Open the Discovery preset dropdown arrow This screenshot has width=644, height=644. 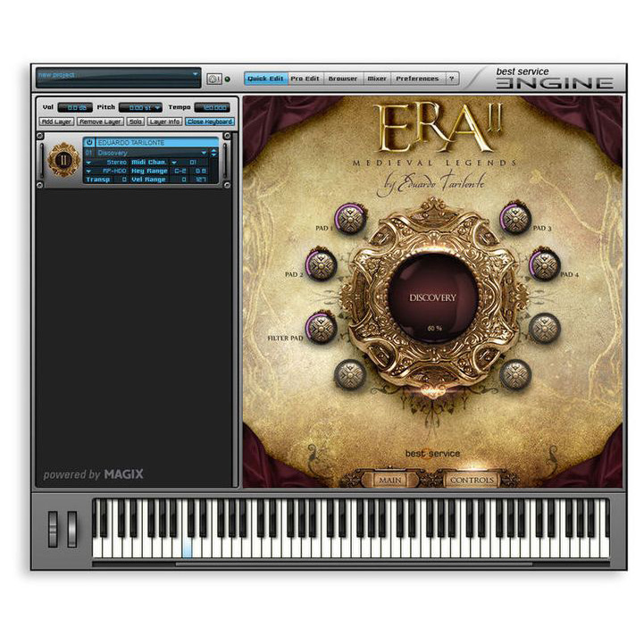pos(204,153)
